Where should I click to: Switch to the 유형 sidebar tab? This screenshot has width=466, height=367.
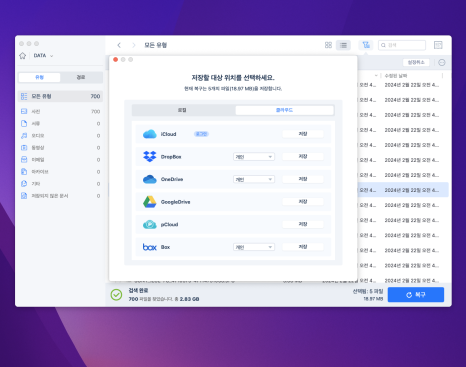click(x=39, y=77)
